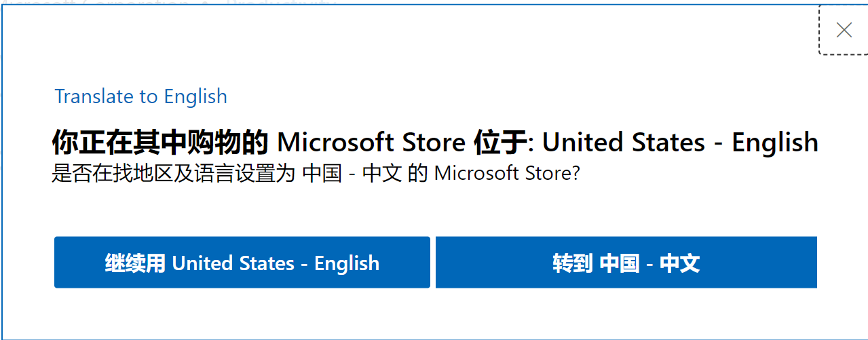Click the "是否在找地区及语言设置为" subtitle text
868x340 pixels.
point(173,174)
